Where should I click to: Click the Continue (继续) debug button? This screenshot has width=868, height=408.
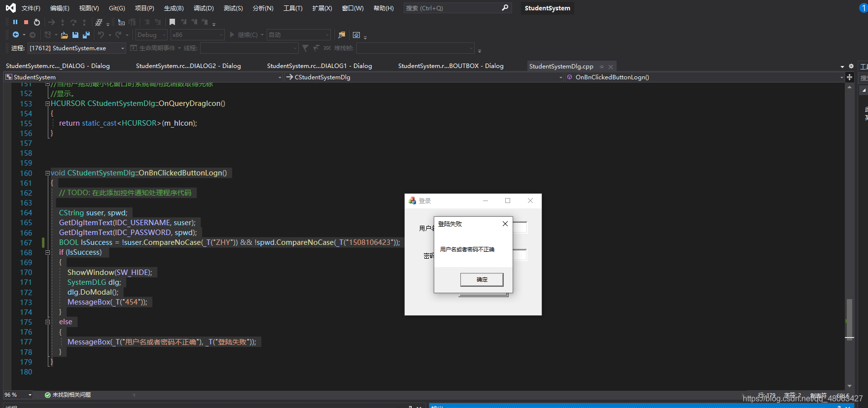pyautogui.click(x=243, y=35)
